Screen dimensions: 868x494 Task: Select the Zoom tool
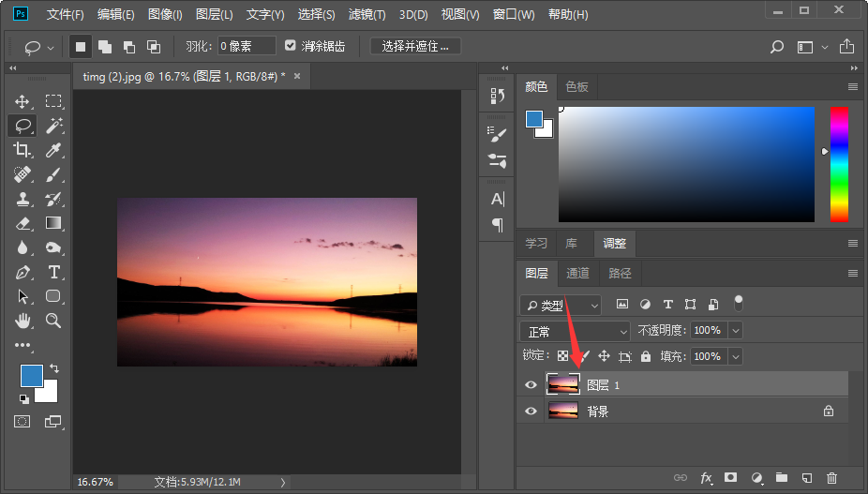pyautogui.click(x=53, y=321)
